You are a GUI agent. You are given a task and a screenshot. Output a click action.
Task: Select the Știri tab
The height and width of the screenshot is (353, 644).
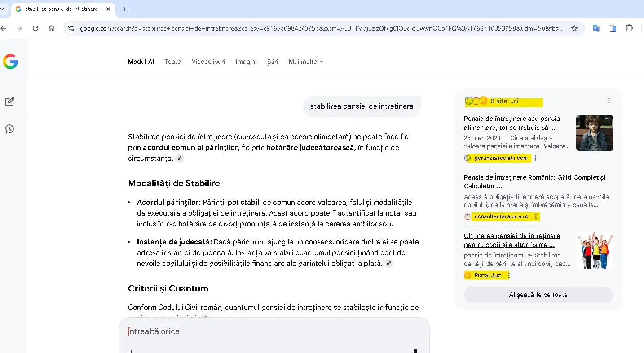(x=272, y=62)
